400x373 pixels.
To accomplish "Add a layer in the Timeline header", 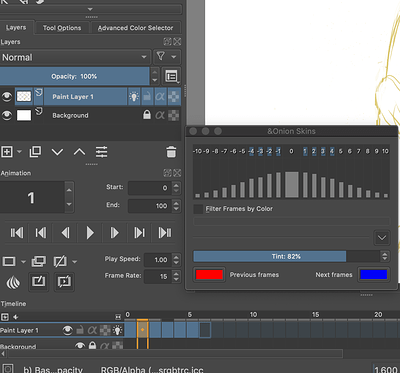I will coord(4,317).
